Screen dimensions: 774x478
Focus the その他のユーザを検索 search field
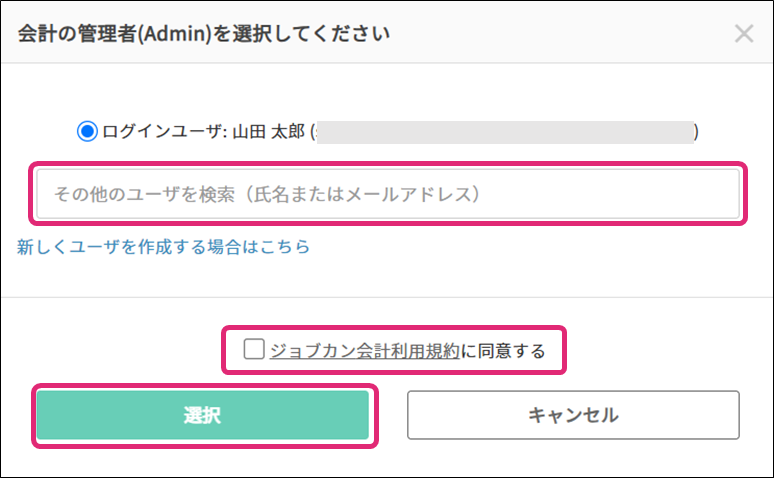pyautogui.click(x=388, y=194)
